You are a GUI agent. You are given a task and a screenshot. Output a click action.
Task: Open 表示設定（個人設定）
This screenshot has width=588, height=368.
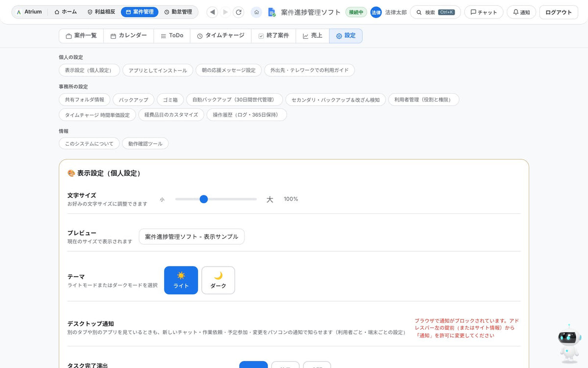pos(89,70)
